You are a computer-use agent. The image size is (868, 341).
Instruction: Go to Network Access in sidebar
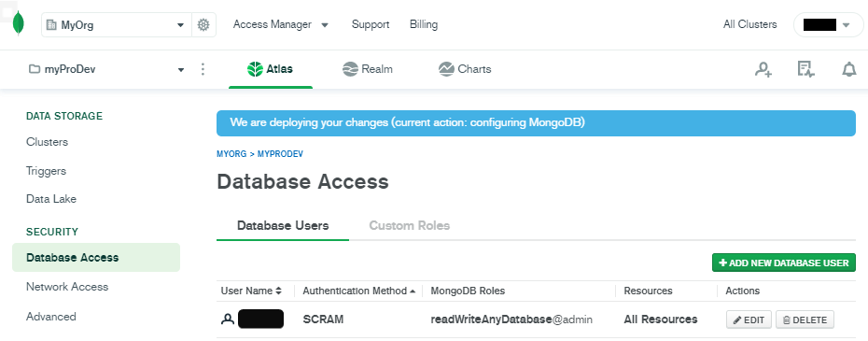67,287
